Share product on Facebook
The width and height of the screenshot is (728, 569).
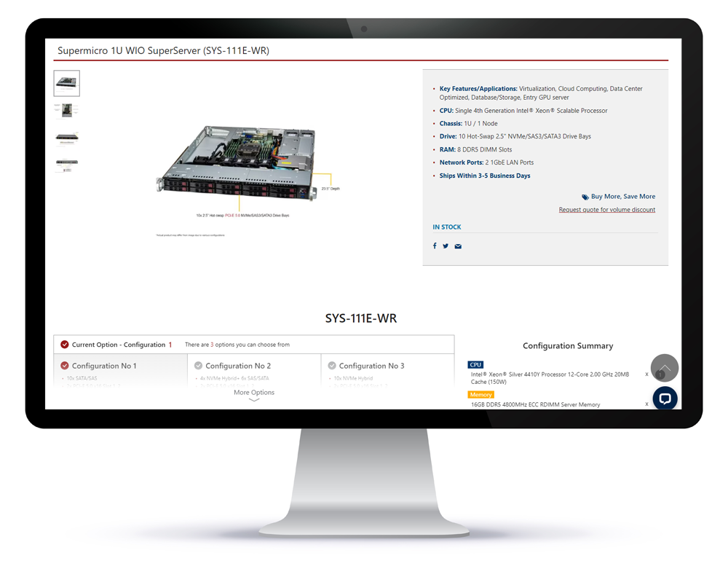pyautogui.click(x=435, y=246)
